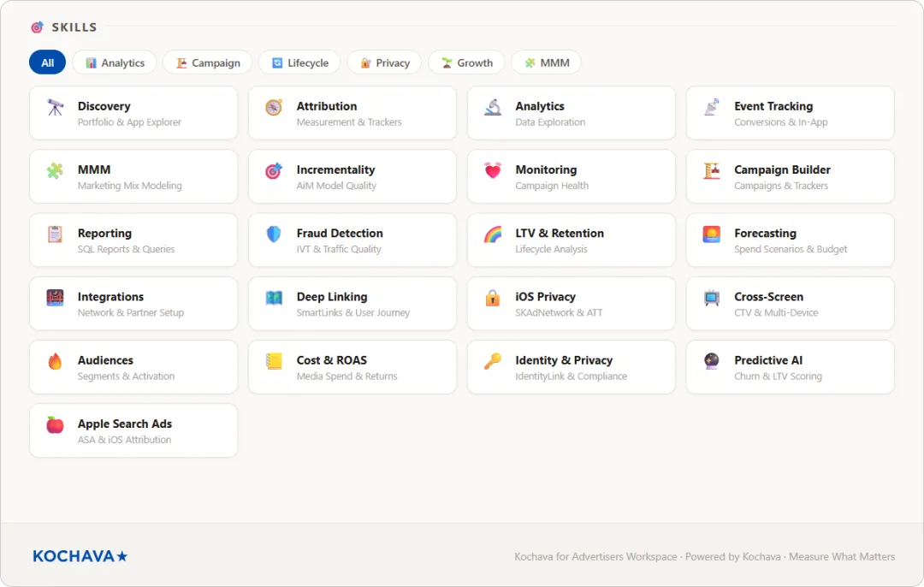Open the Discovery skill title

[x=104, y=106]
